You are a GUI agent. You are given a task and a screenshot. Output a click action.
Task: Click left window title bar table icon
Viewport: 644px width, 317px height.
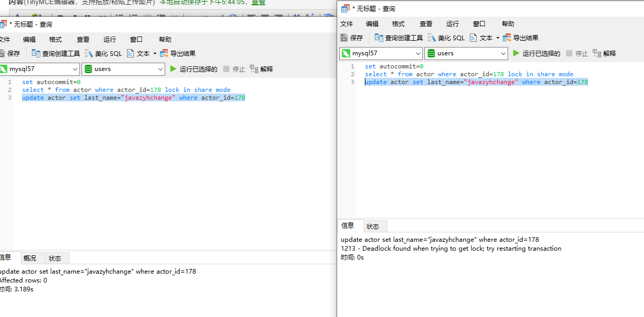(3, 24)
